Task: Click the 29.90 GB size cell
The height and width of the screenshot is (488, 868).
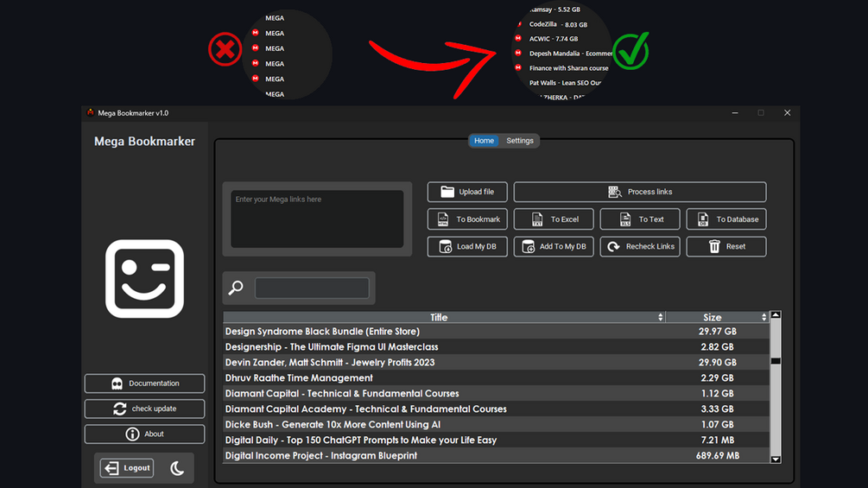Action: (718, 363)
